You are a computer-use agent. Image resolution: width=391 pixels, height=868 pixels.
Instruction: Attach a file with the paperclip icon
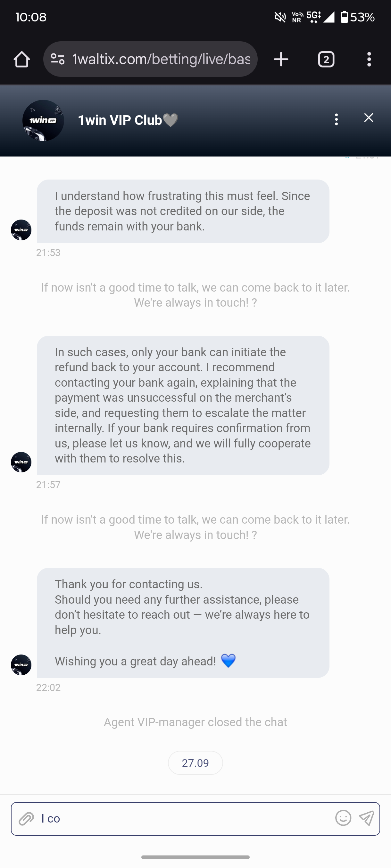[x=26, y=818]
